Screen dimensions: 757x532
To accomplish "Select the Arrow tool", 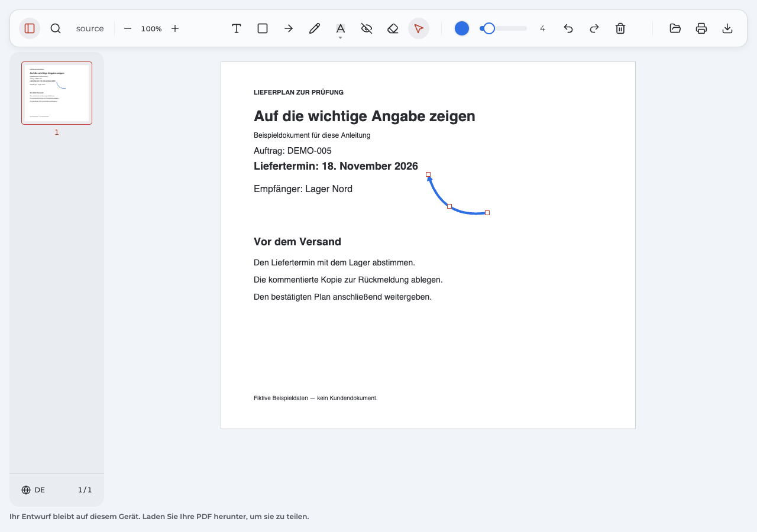I will 289,28.
